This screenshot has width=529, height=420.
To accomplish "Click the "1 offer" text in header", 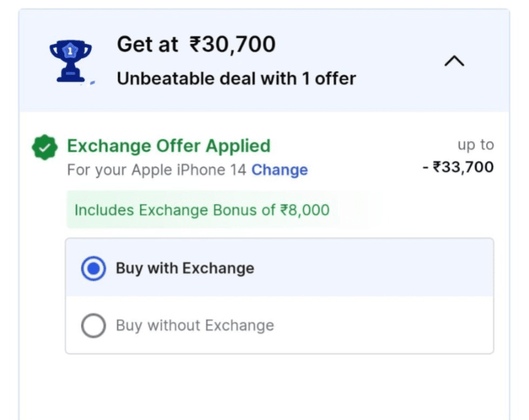I will coord(328,79).
